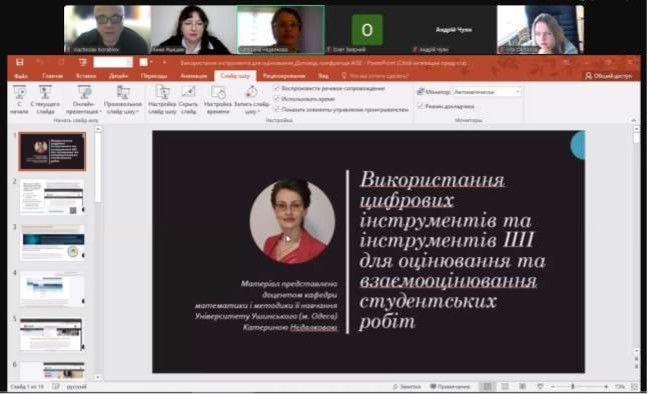648x394 pixels.
Task: Click the Comments button in status bar
Action: point(450,387)
